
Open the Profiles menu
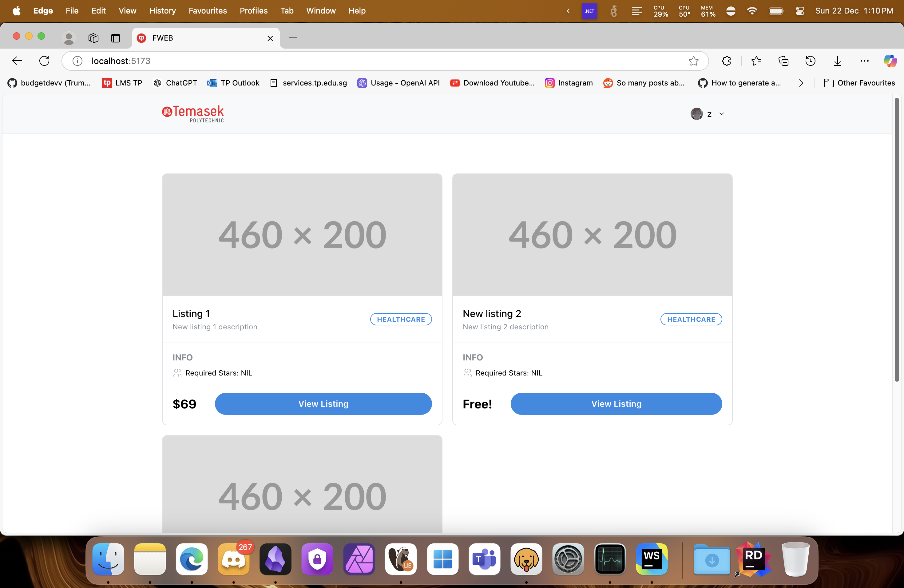coord(253,11)
